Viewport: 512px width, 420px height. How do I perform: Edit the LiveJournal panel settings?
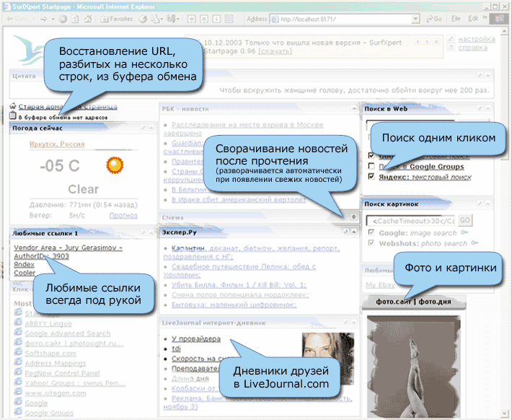coord(346,323)
